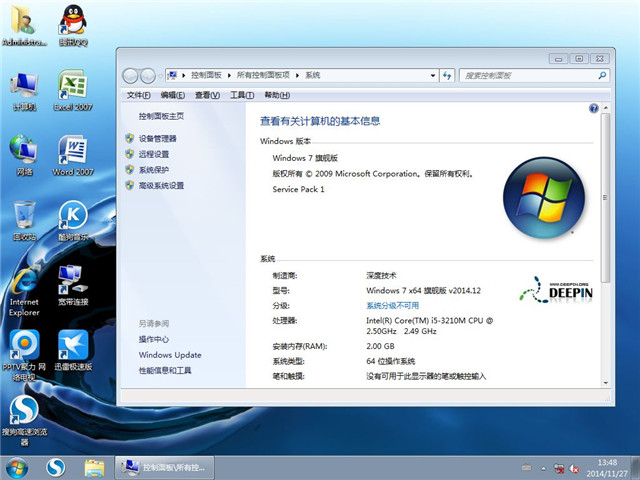This screenshot has width=640, height=480.
Task: Open 操作中心 (Action Center) link
Action: (x=154, y=339)
